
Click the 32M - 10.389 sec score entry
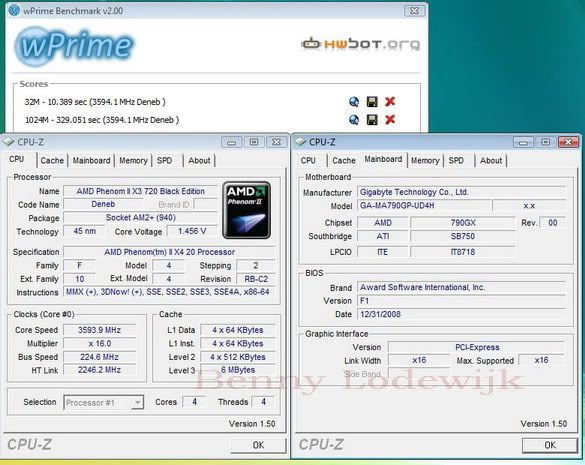point(95,102)
